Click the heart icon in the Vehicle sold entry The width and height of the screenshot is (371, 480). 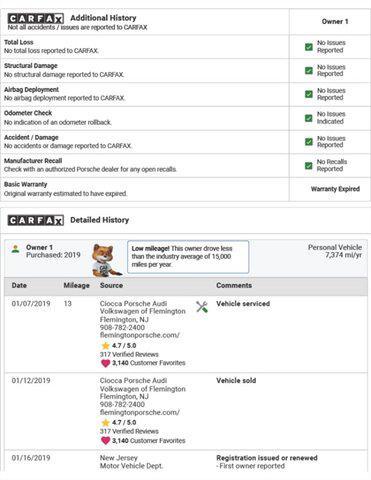tap(105, 441)
